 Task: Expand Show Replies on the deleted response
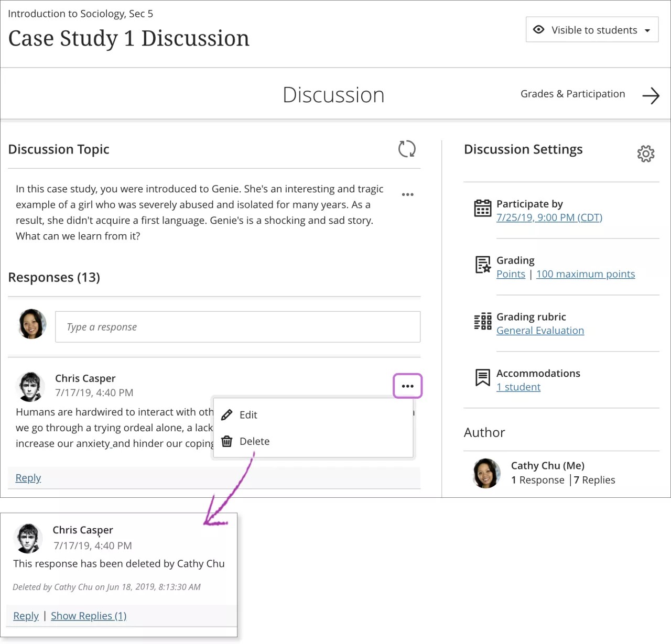click(x=89, y=616)
